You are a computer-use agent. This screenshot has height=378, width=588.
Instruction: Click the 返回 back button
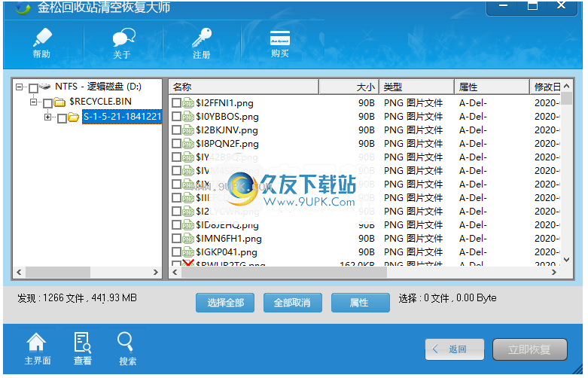[455, 349]
